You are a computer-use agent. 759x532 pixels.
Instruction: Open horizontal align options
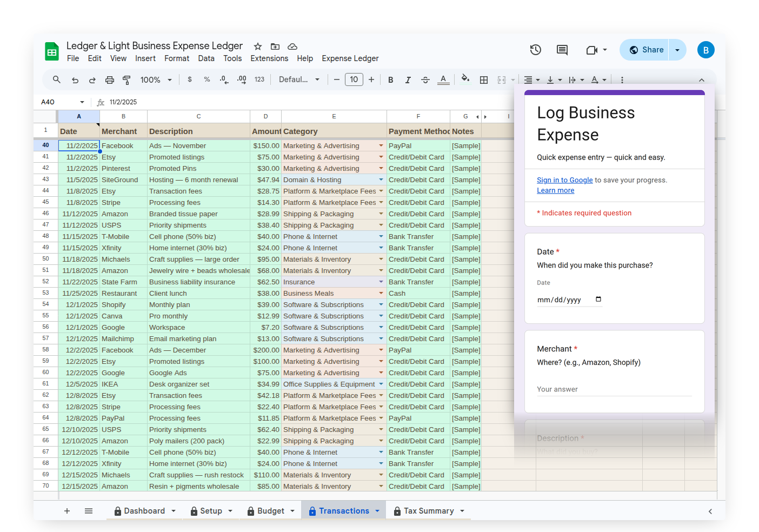(x=532, y=80)
